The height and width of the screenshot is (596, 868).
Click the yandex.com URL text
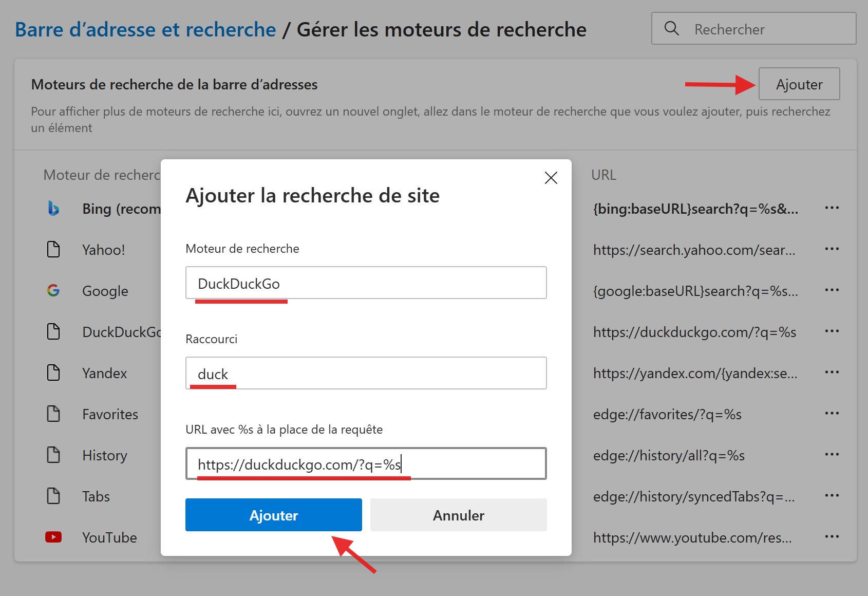pyautogui.click(x=695, y=373)
